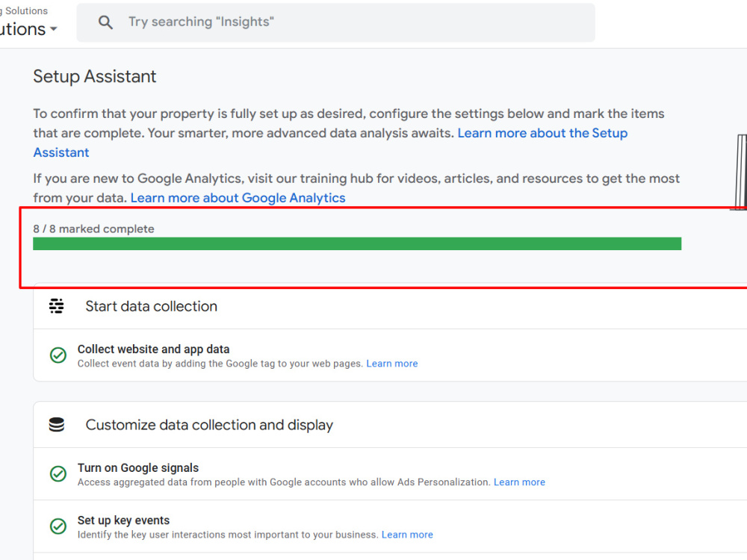Click the green completion progress bar
The image size is (747, 560).
click(357, 244)
